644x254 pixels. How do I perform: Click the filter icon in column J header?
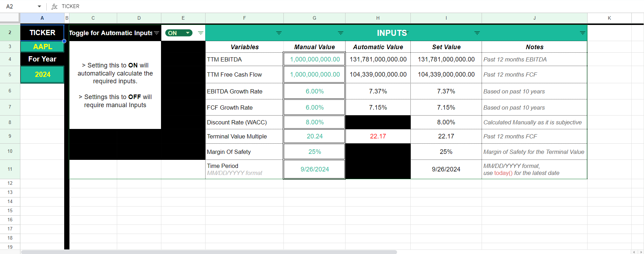click(582, 33)
